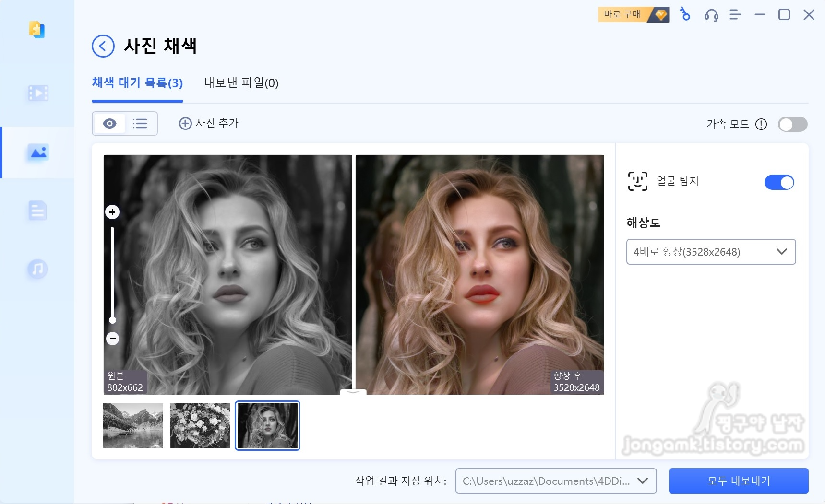Open the 해상도 resolution dropdown

pos(711,252)
